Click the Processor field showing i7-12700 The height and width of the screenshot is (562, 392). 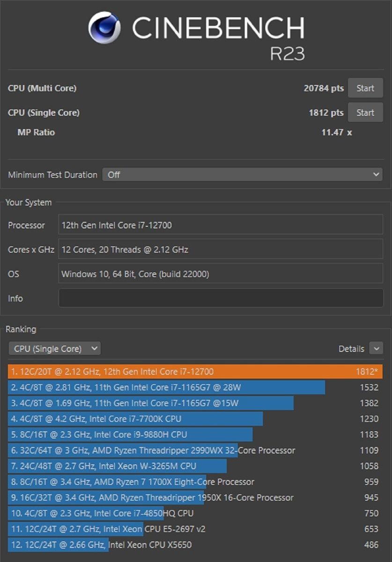click(x=221, y=225)
